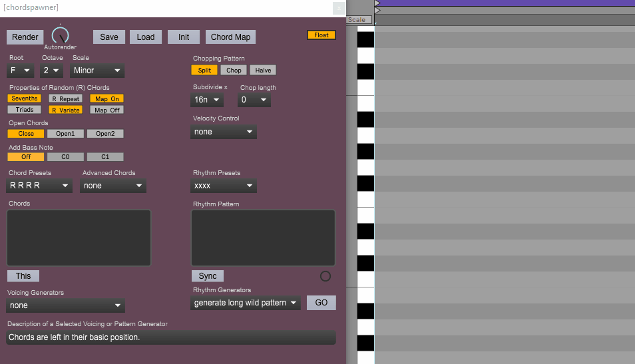Open the Advanced Chords dropdown

coord(113,186)
